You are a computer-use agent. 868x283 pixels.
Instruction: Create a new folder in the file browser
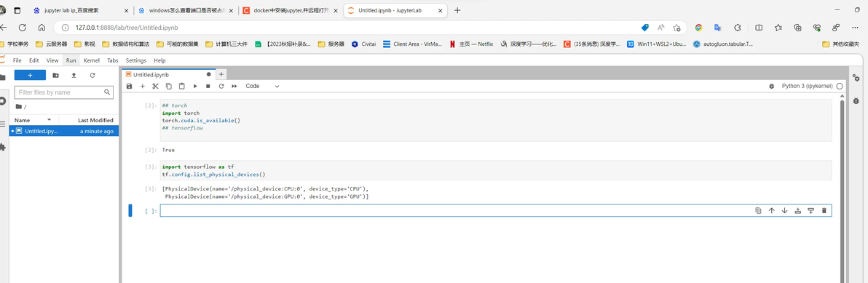[55, 75]
